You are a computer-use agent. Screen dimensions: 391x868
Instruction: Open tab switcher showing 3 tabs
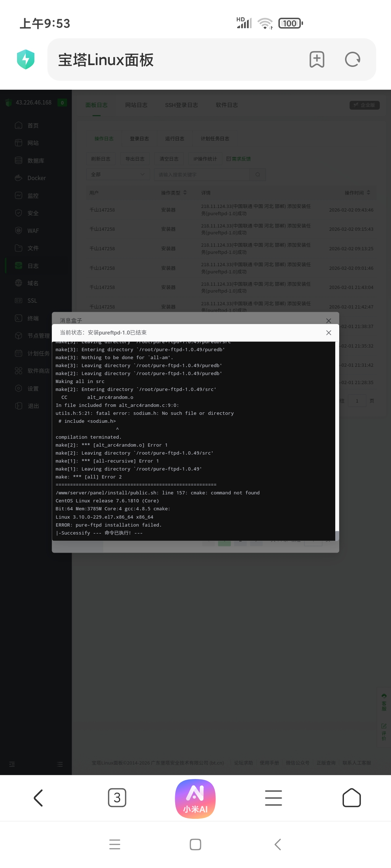[x=117, y=798]
